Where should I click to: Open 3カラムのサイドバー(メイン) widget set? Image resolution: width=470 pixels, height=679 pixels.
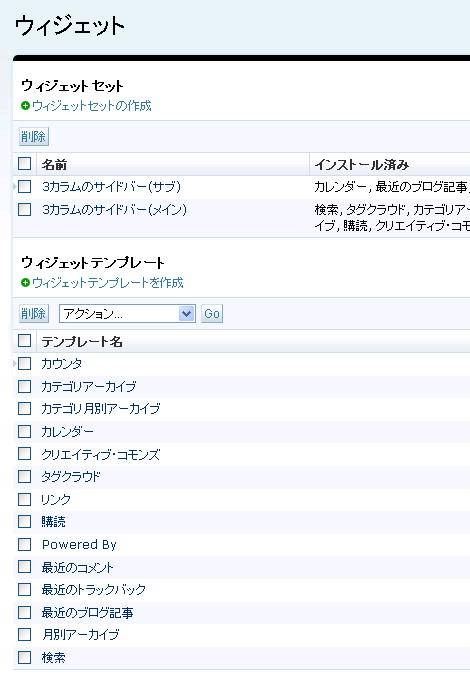pos(114,210)
